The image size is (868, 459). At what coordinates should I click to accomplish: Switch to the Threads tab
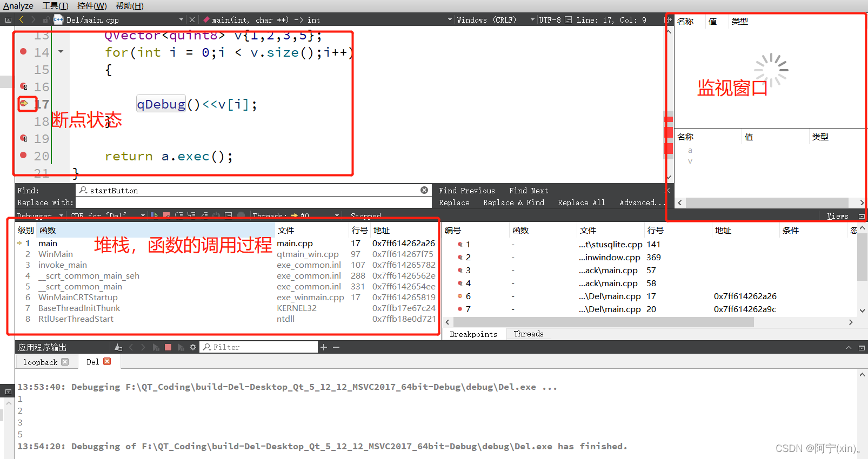[529, 334]
